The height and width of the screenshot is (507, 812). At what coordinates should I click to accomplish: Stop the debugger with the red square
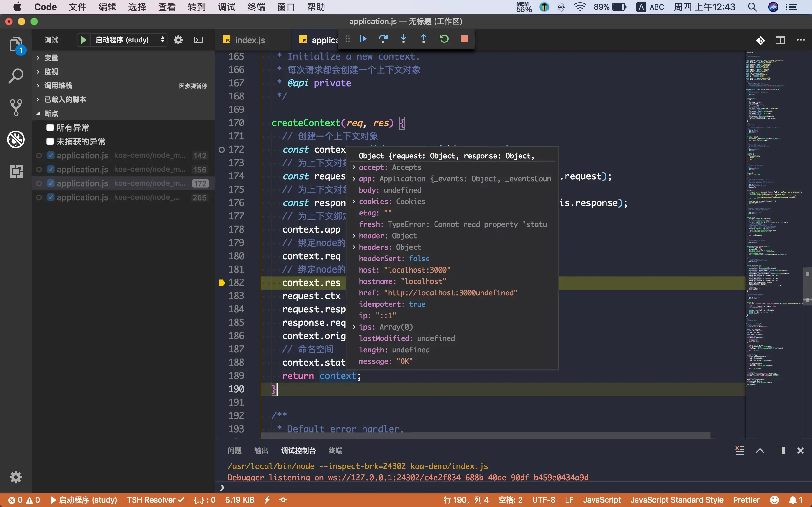[x=464, y=39]
